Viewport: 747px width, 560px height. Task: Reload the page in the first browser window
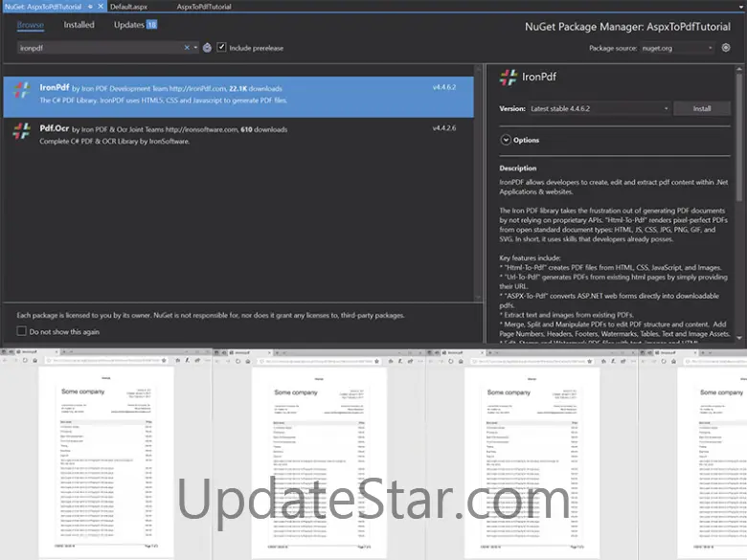(25, 361)
